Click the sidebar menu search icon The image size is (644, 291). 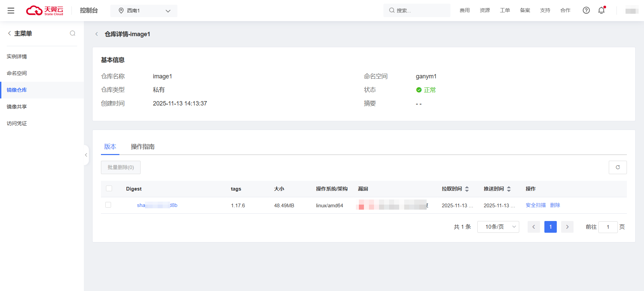click(72, 33)
